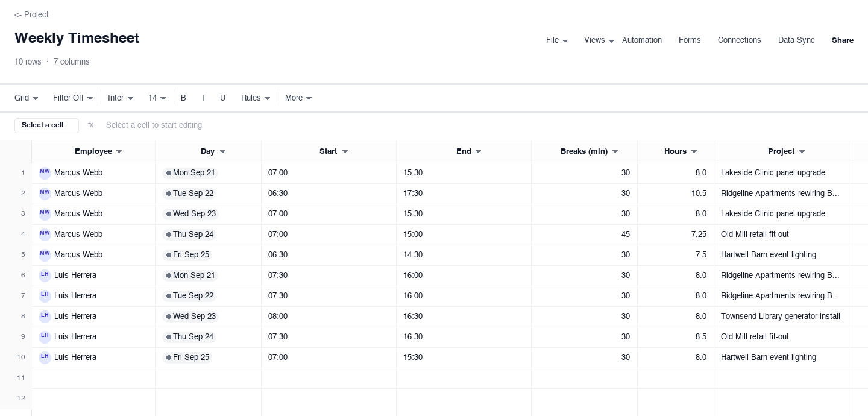
Task: Click the fx formula icon
Action: click(x=90, y=125)
